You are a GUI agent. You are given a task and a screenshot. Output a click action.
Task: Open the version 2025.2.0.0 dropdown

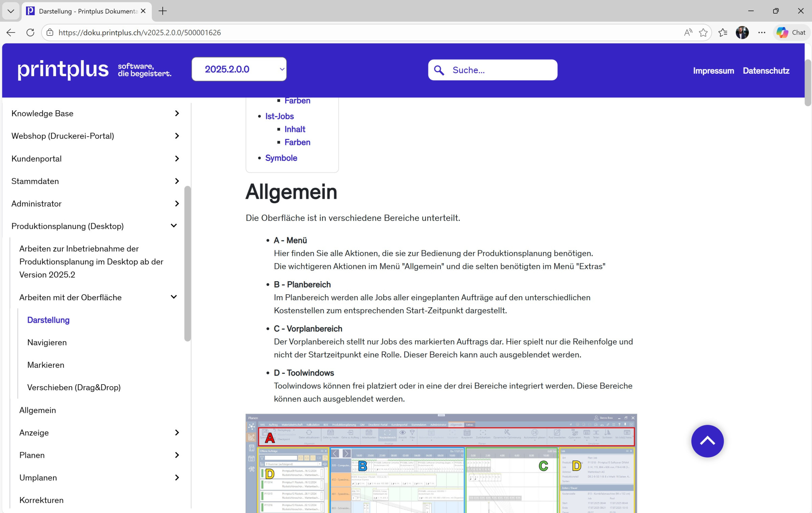[239, 69]
